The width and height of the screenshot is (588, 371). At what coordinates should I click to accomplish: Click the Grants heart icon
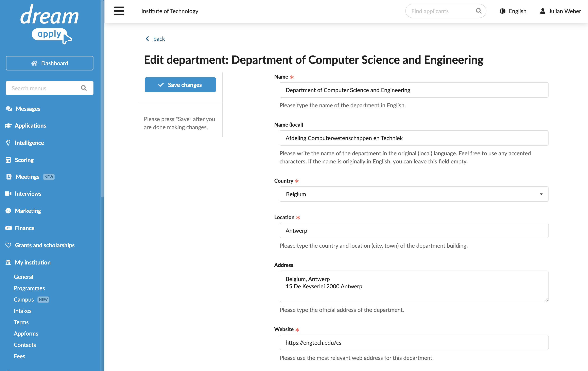coord(8,245)
